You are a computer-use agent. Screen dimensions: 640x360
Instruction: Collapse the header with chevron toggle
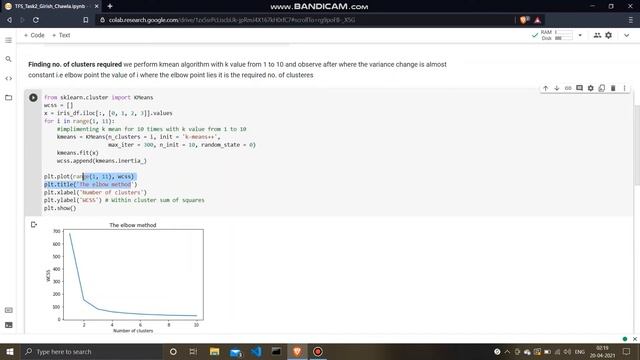(627, 35)
